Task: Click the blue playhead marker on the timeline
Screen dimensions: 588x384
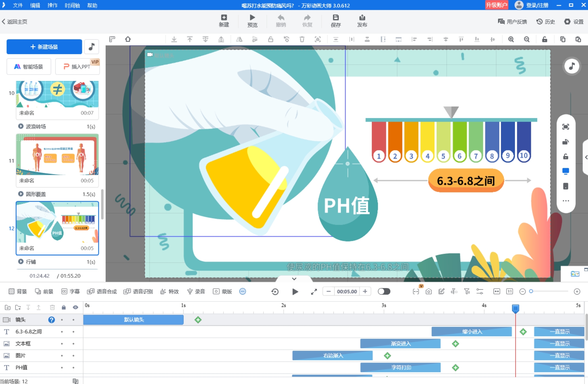Action: [515, 308]
